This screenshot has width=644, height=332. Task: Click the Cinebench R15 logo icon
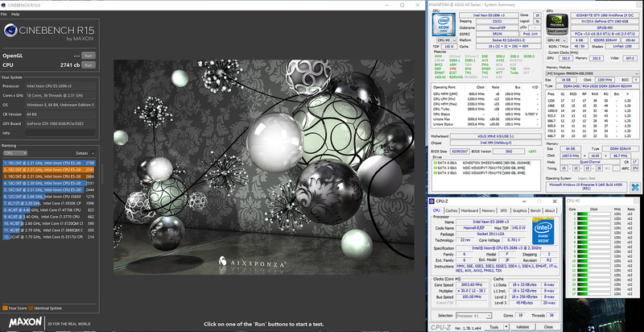click(x=10, y=31)
